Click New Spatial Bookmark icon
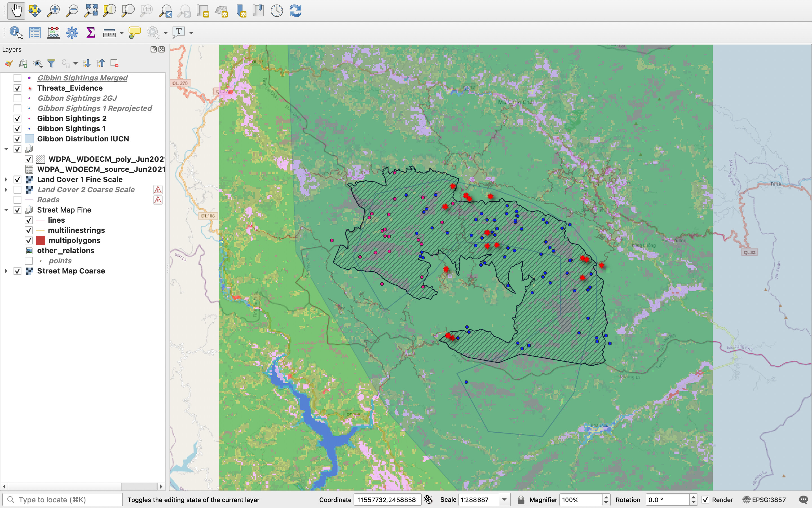Screen dimensions: 812x508 coord(240,11)
